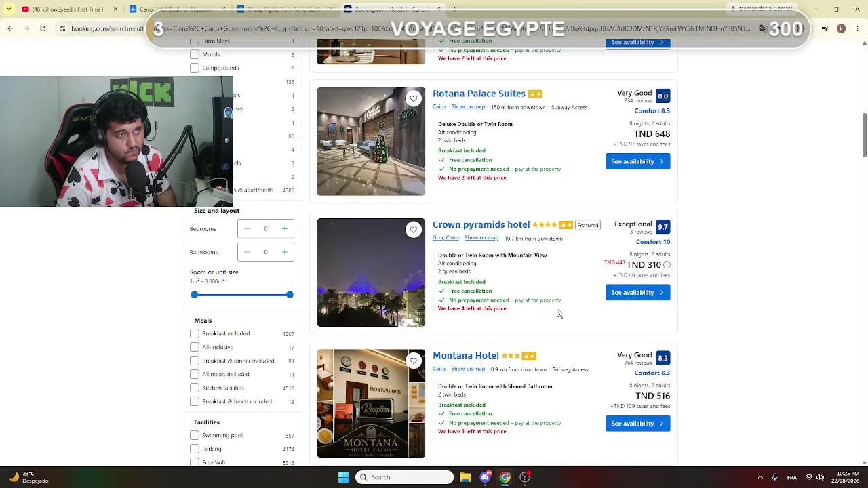Open the taskbar app with red notification dot
The height and width of the screenshot is (488, 868).
(524, 477)
